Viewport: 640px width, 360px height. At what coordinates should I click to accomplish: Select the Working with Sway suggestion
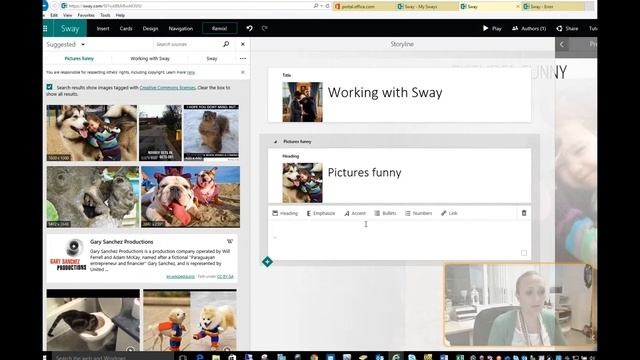[x=150, y=59]
